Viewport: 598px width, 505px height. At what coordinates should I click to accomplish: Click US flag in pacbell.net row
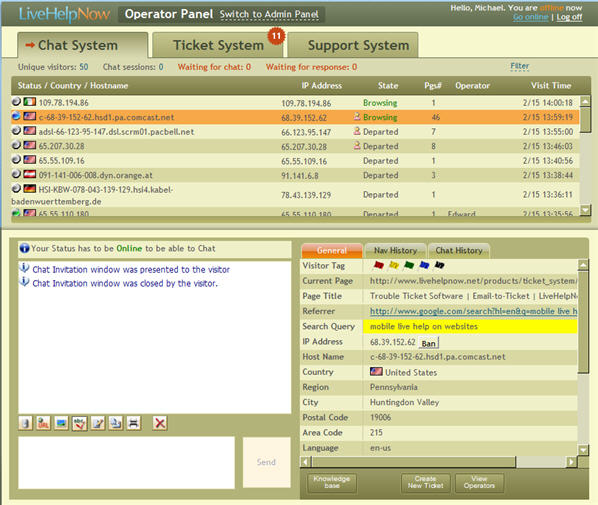[x=30, y=131]
